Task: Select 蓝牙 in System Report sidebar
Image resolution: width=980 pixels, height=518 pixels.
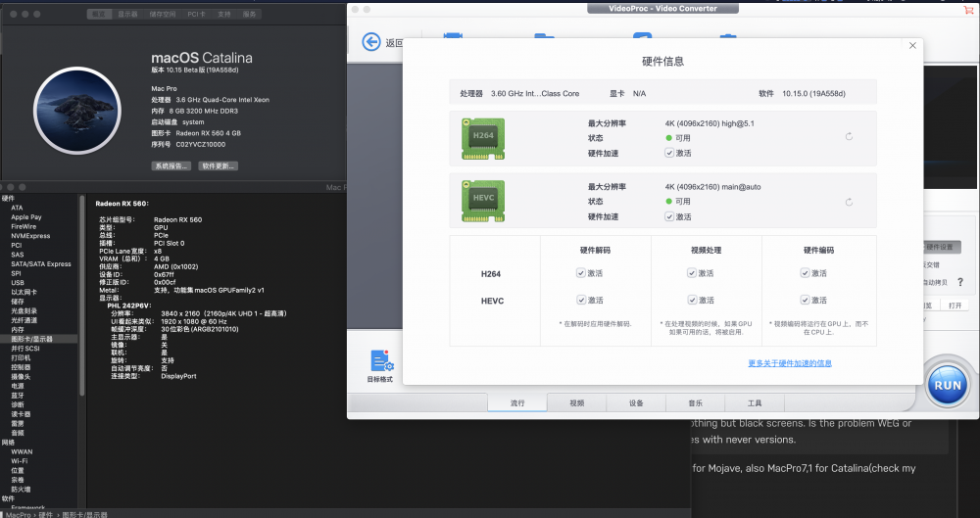Action: coord(18,395)
